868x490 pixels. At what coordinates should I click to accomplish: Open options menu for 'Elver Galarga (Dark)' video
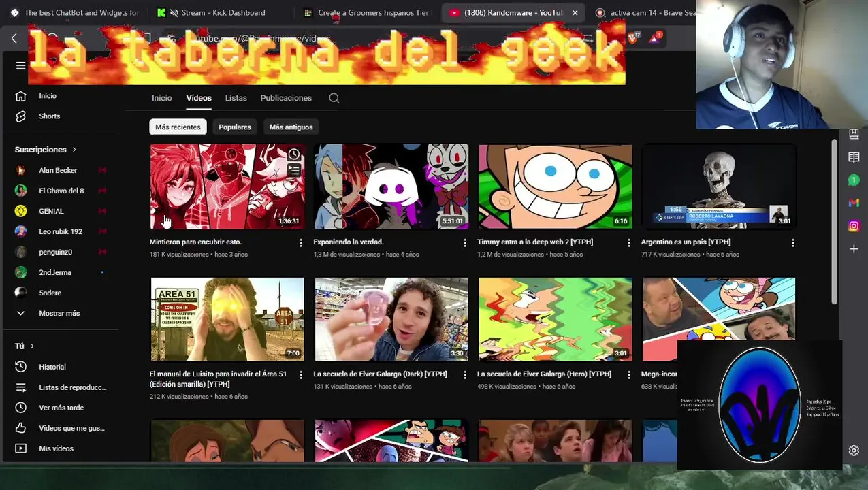click(465, 374)
